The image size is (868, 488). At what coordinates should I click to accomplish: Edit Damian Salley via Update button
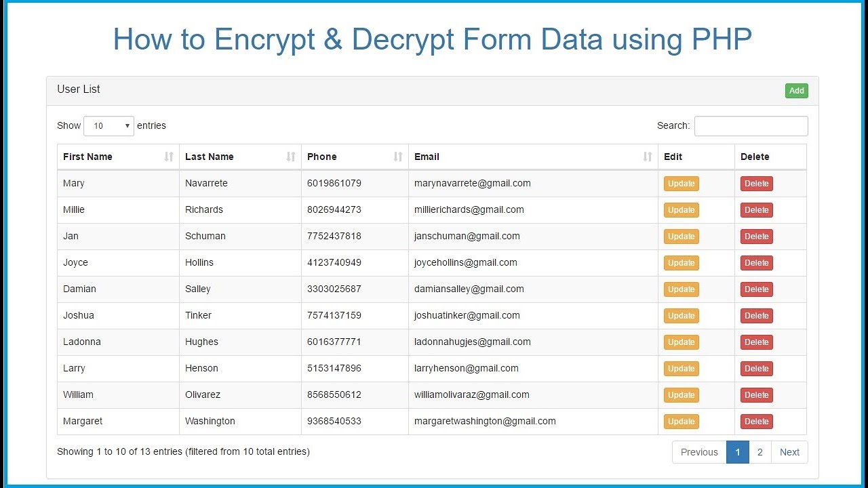681,289
